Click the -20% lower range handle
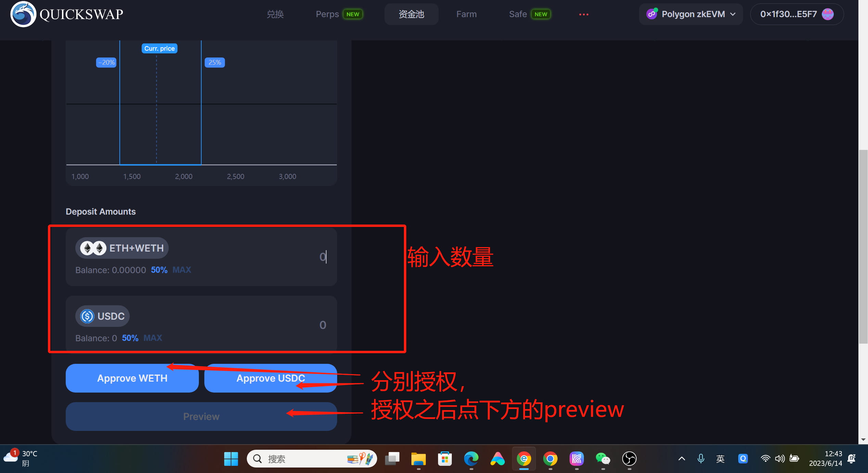Screen dimensions: 868x473 [x=106, y=62]
